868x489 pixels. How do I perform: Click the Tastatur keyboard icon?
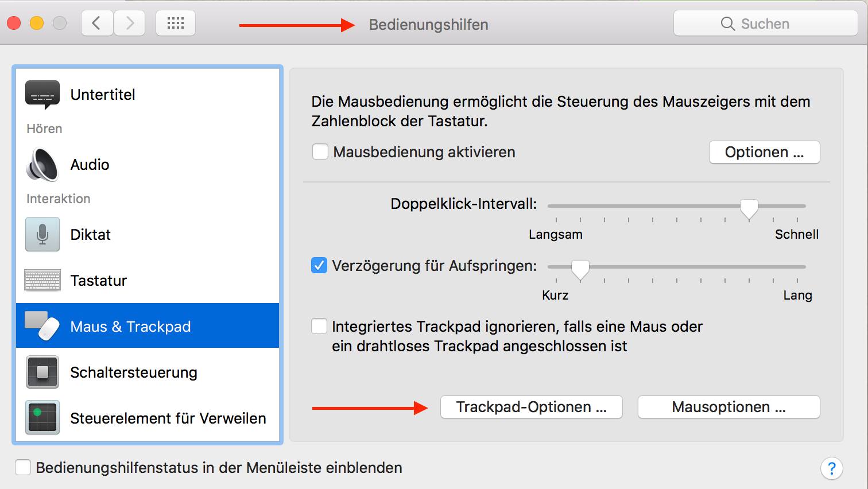[x=42, y=280]
